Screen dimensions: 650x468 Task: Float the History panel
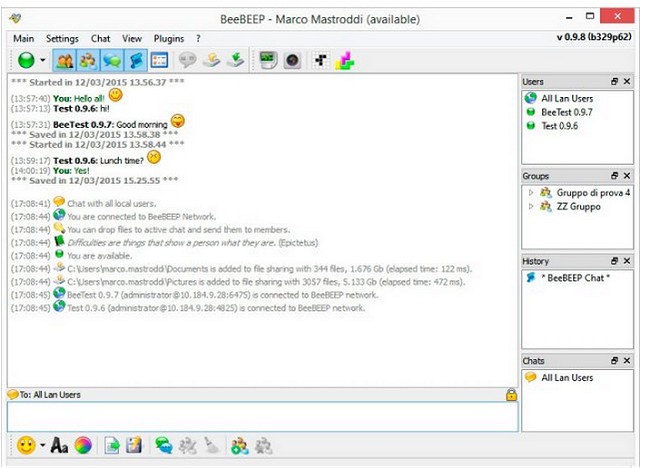tap(614, 261)
